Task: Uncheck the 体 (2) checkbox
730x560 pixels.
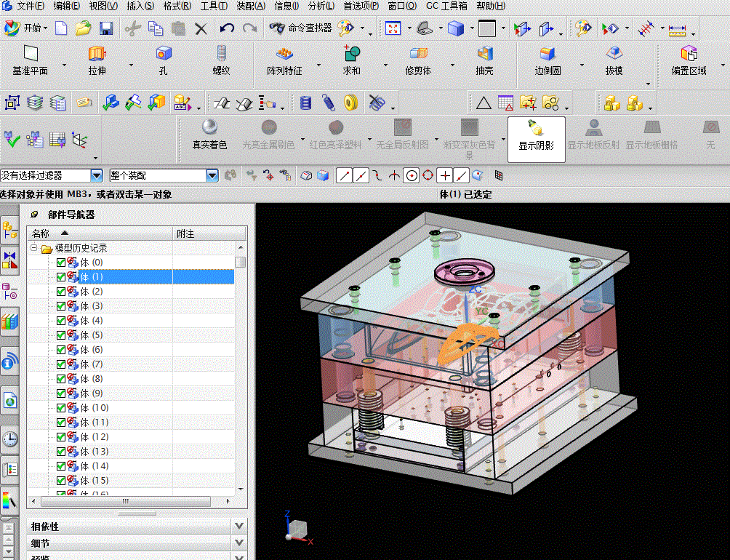Action: click(x=60, y=292)
